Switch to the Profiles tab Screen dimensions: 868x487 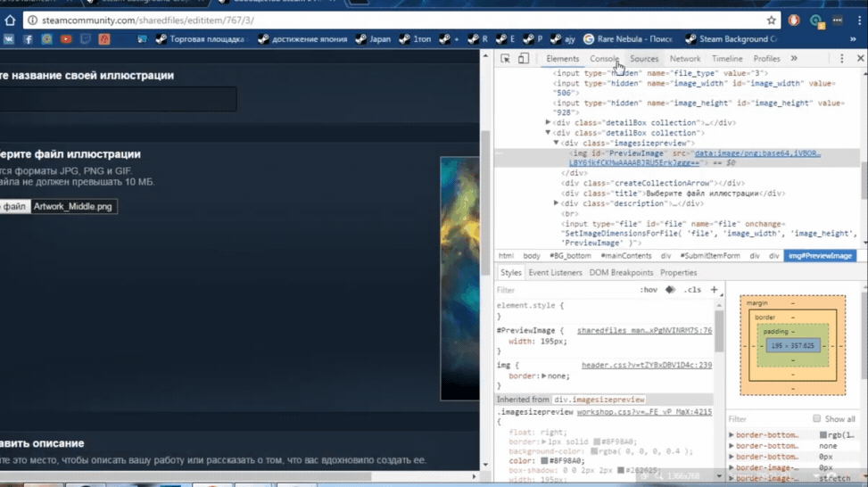766,59
